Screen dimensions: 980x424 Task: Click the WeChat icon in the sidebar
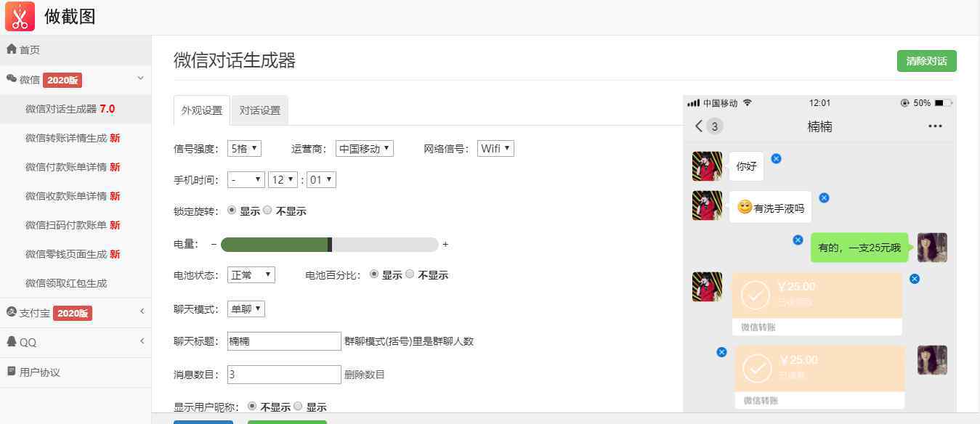coord(12,79)
